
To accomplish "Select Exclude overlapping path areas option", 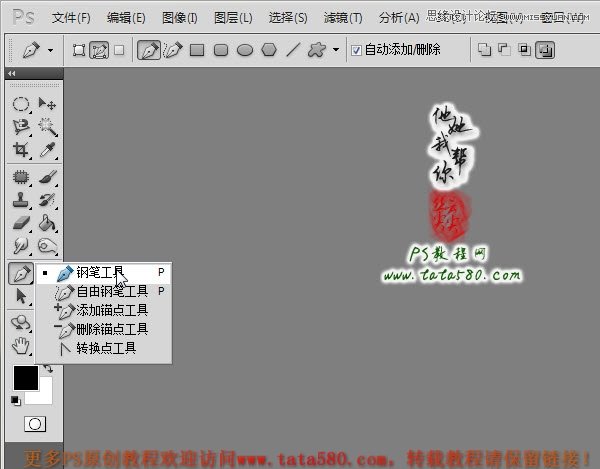I will pos(545,50).
